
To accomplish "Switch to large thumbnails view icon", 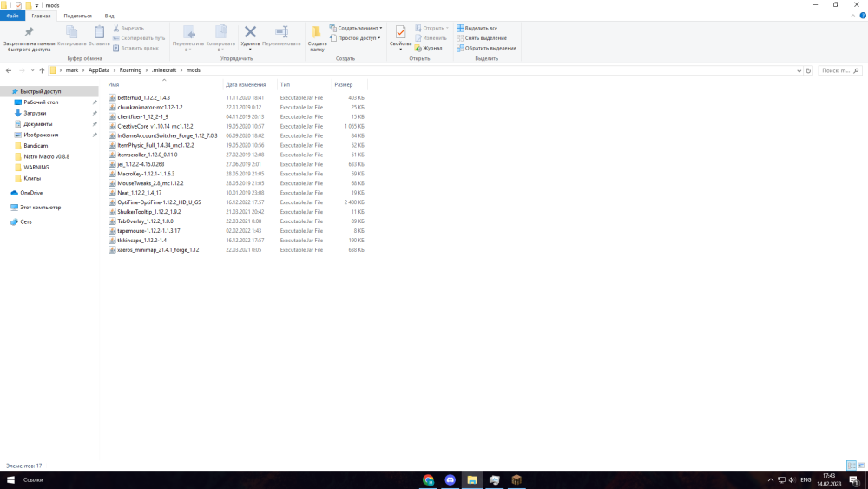I will coord(861,466).
